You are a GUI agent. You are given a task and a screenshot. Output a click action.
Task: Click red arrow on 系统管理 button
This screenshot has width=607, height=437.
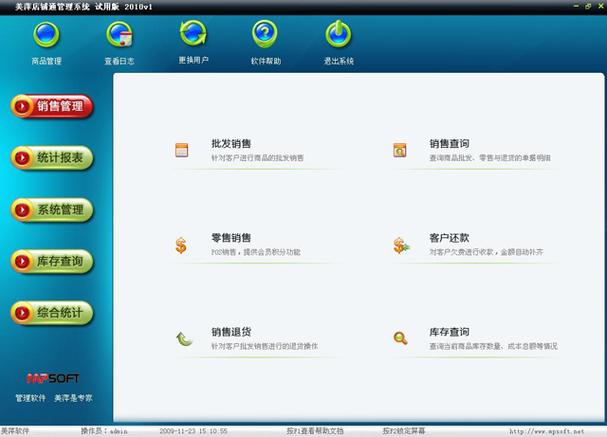click(22, 210)
